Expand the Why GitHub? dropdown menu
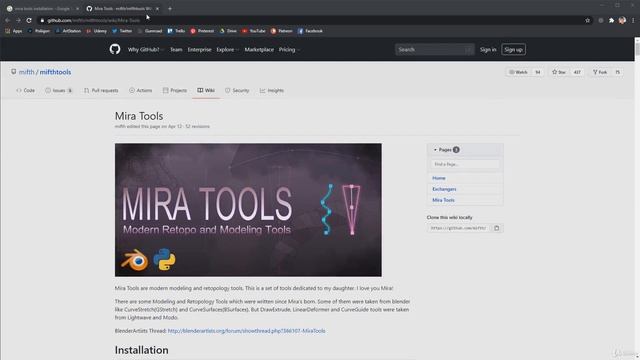Viewport: 640px width, 360px height. point(146,49)
